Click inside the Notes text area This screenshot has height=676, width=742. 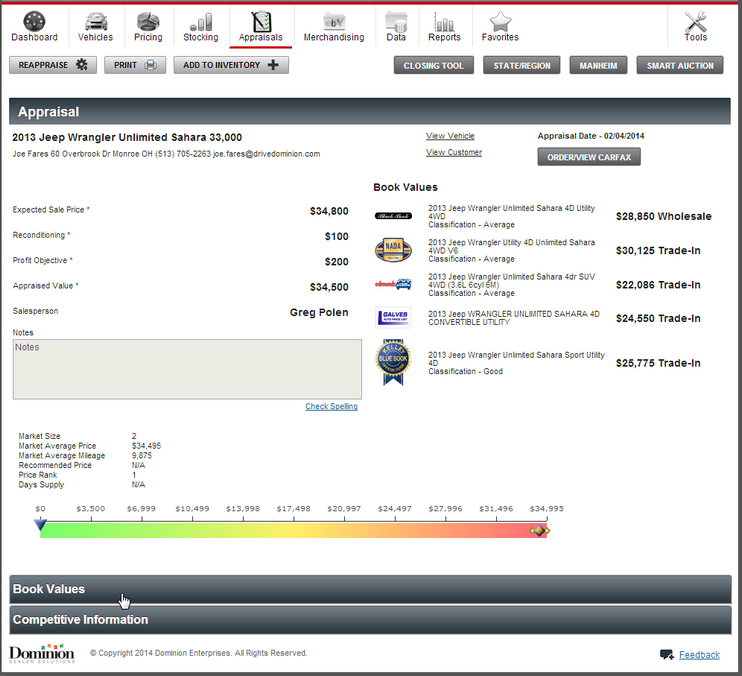tap(187, 369)
